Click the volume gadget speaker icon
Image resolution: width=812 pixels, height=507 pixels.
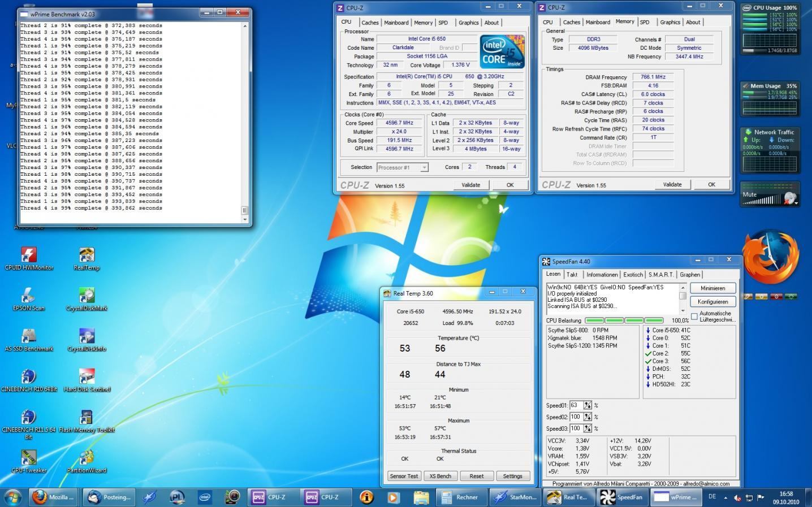tap(790, 198)
